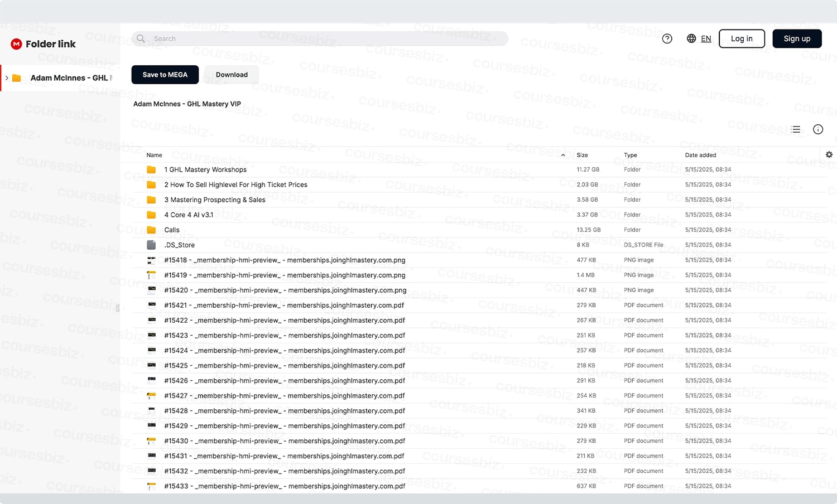Click thumbnail of file #15419 png
This screenshot has width=837, height=504.
click(151, 275)
